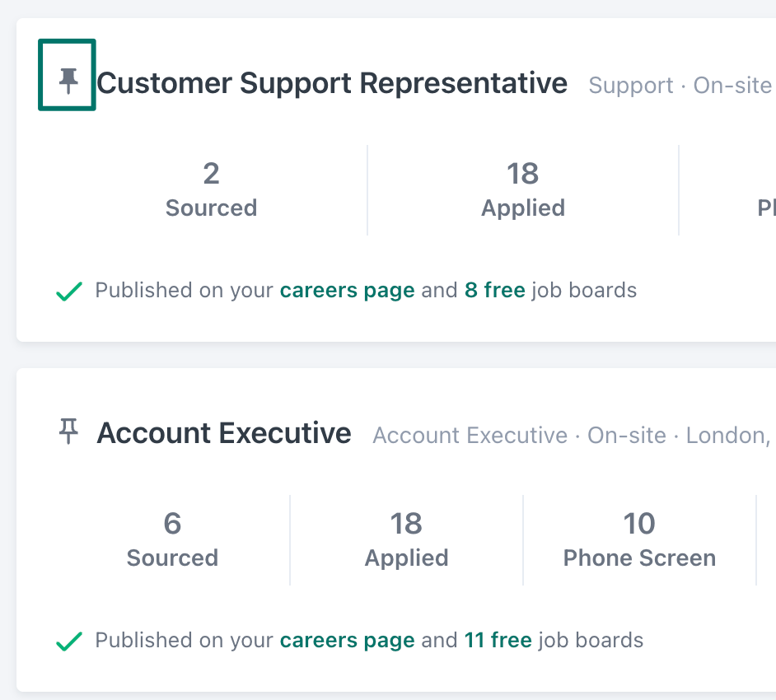View 18 Applied candidates for Account Executive
776x700 pixels.
click(406, 540)
